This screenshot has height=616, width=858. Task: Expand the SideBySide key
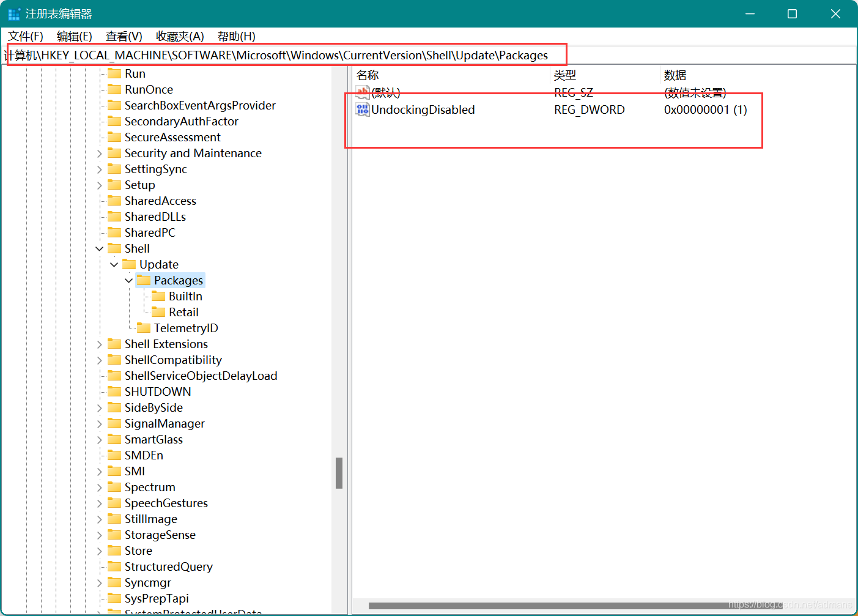click(x=100, y=408)
